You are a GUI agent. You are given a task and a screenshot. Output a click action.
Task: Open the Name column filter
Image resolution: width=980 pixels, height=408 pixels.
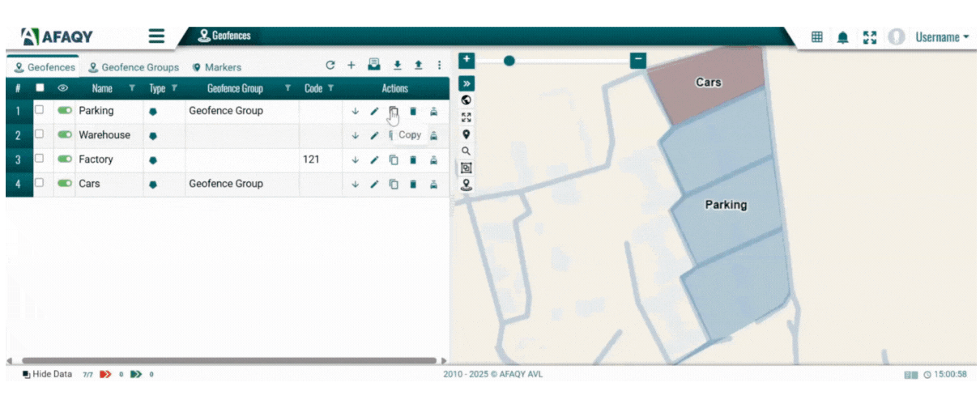[x=132, y=88]
